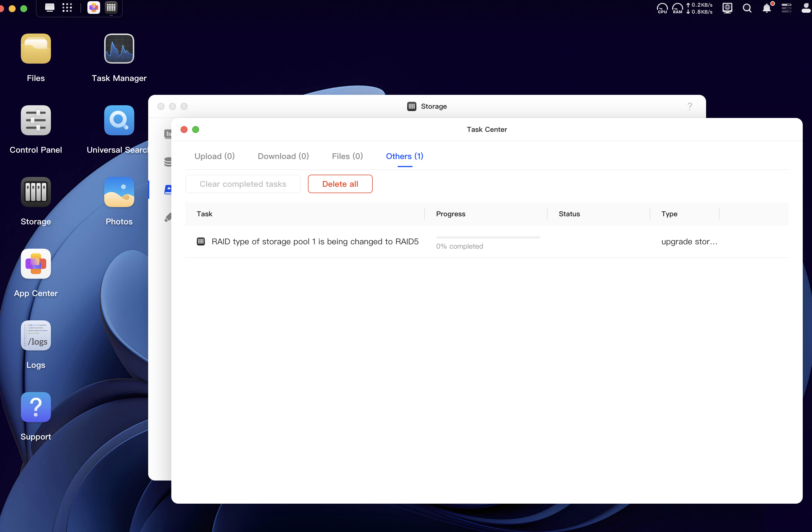Image resolution: width=812 pixels, height=532 pixels.
Task: Open Storage window help question mark
Action: point(690,106)
